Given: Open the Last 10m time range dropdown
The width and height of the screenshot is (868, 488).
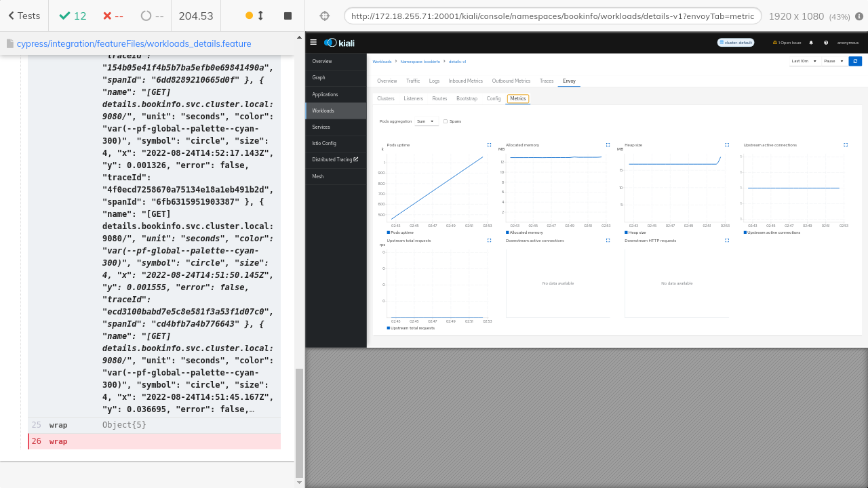Looking at the screenshot, I should [805, 61].
